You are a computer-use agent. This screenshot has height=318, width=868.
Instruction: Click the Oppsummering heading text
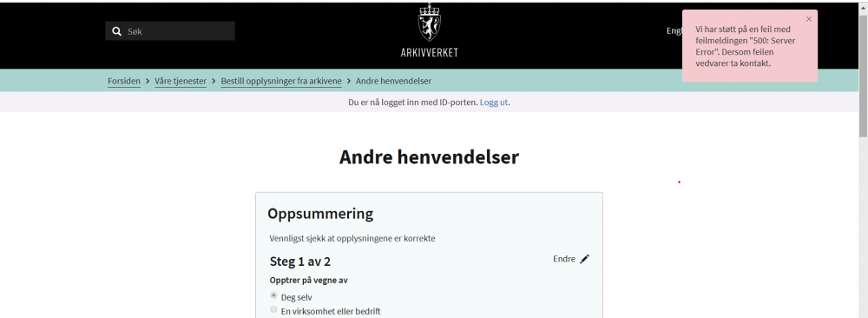pyautogui.click(x=320, y=213)
